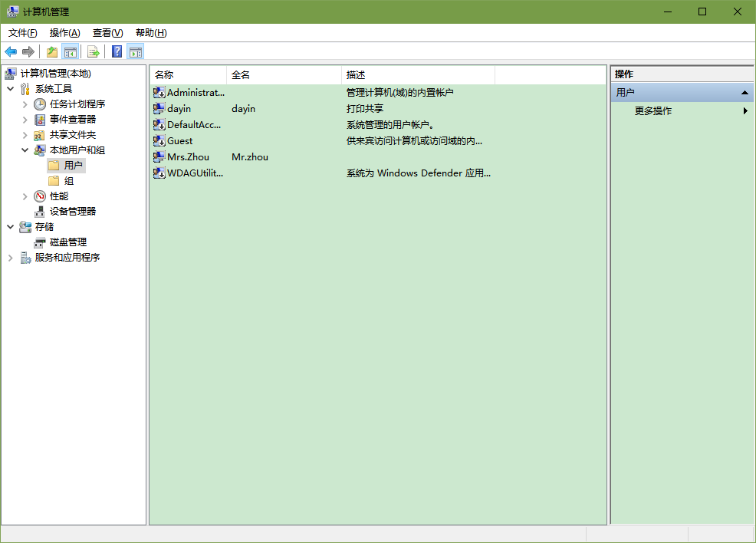
Task: Click the 服务和应用程序 icon
Action: 25,258
